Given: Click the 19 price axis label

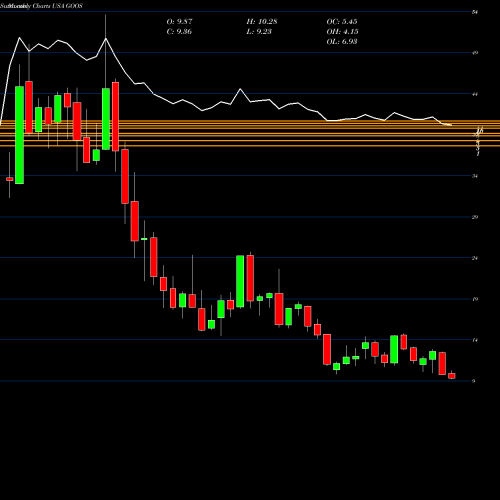Looking at the screenshot, I should click(475, 299).
